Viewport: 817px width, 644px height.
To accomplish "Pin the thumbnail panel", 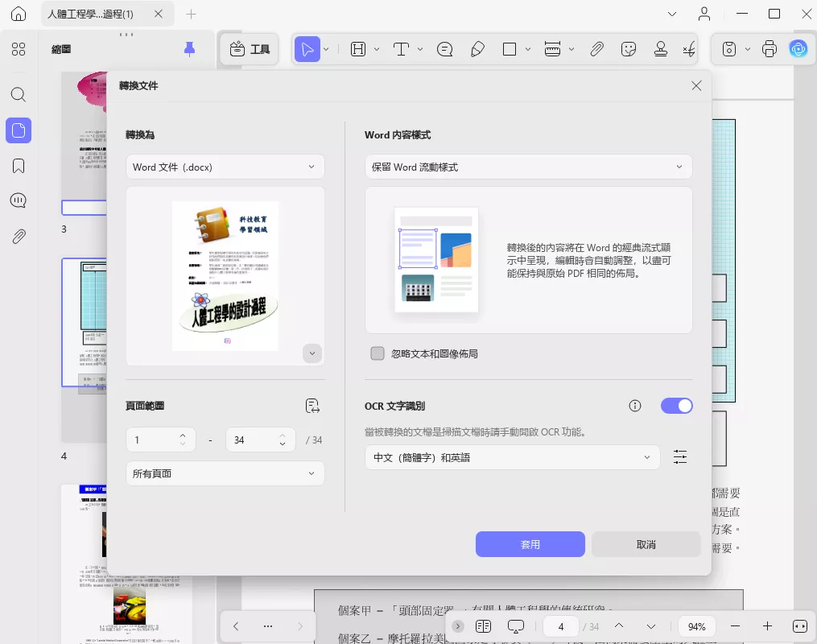I will (x=190, y=49).
